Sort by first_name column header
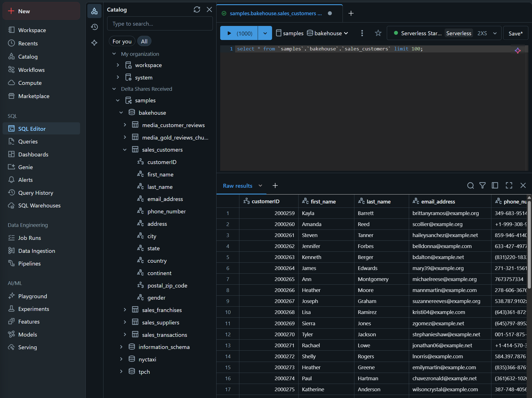Screen dimensions: 532x398 (326, 201)
